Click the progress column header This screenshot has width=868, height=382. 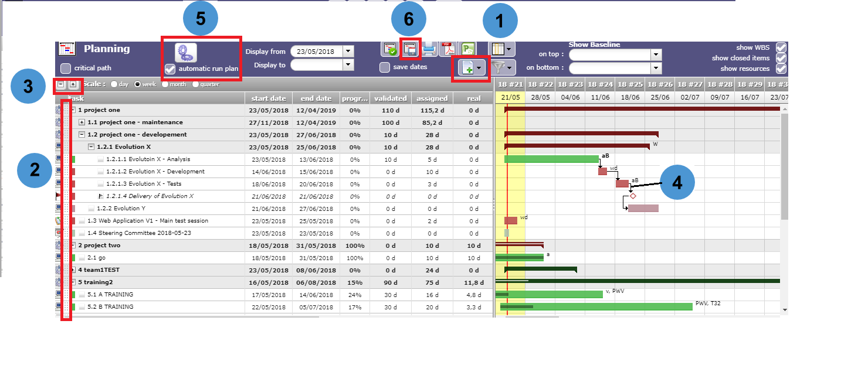point(354,98)
